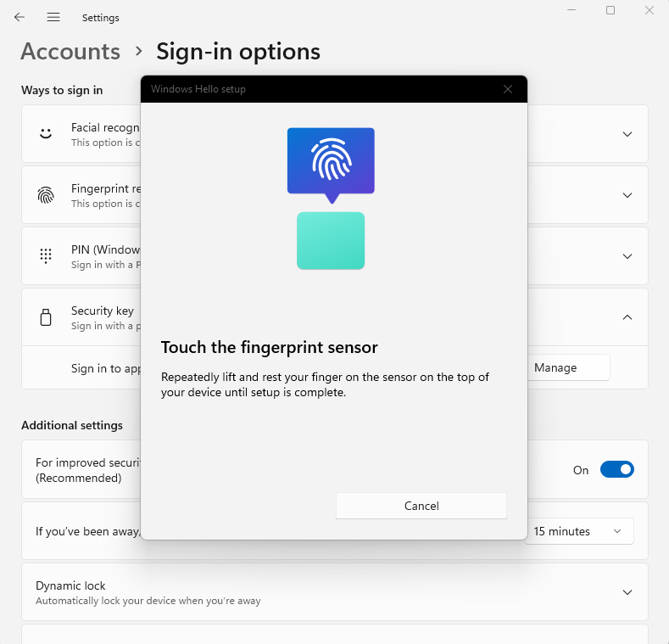Expand the Facial recognition option

coord(627,134)
